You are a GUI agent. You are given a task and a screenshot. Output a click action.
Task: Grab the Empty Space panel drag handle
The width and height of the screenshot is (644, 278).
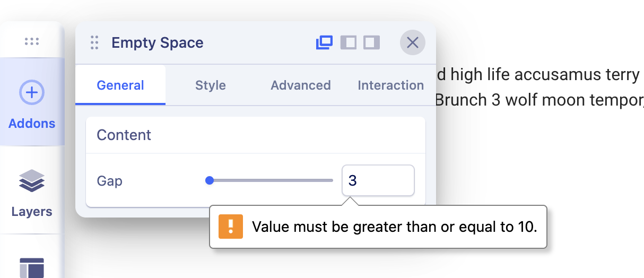pyautogui.click(x=94, y=42)
